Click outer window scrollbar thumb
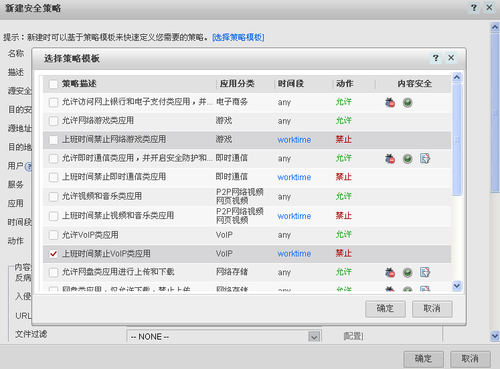 point(495,113)
